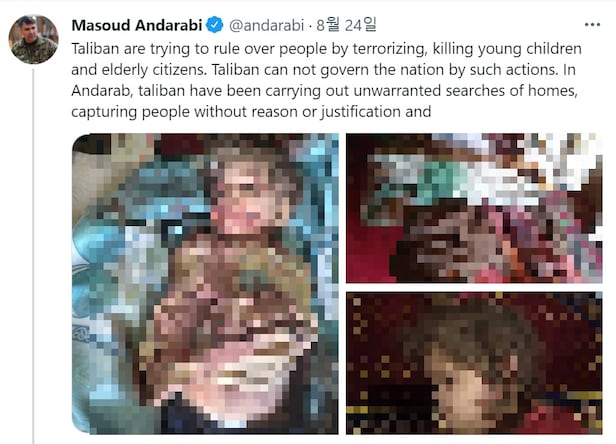Click the 8월 24일 tweet date
Screen dimensions: 616x444
[346, 25]
